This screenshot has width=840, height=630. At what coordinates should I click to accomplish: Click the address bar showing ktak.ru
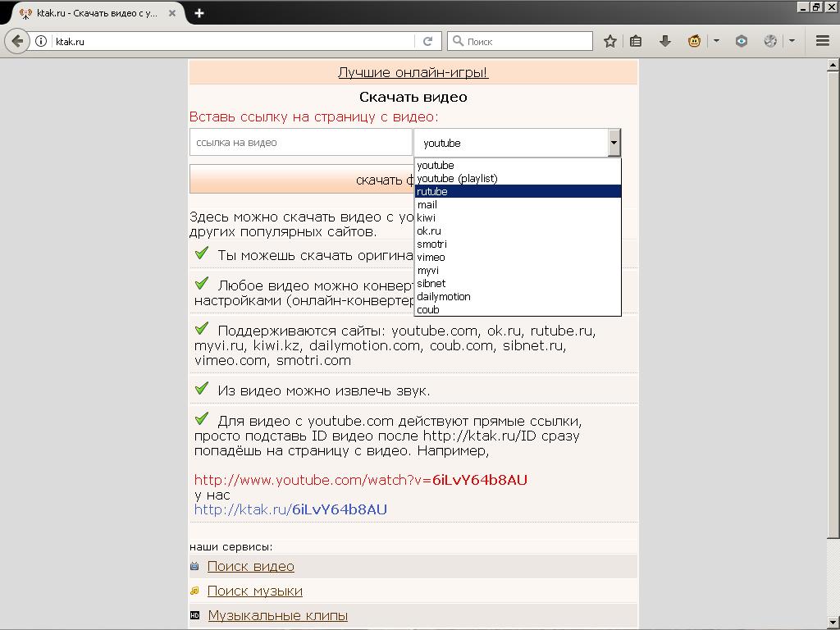(233, 41)
